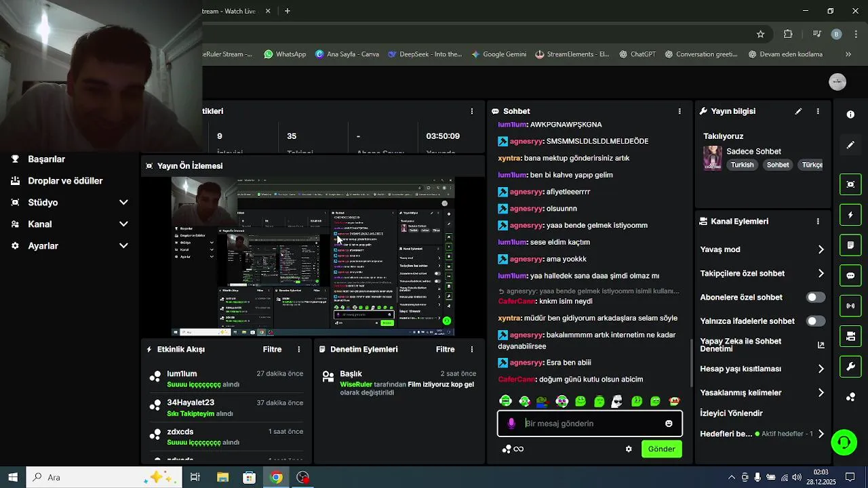Click the green Gönder send button

pos(661,449)
